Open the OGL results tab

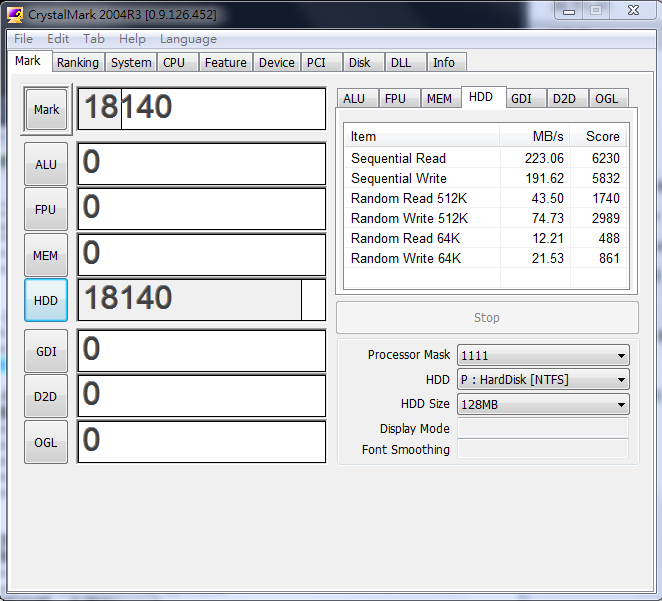tap(608, 98)
